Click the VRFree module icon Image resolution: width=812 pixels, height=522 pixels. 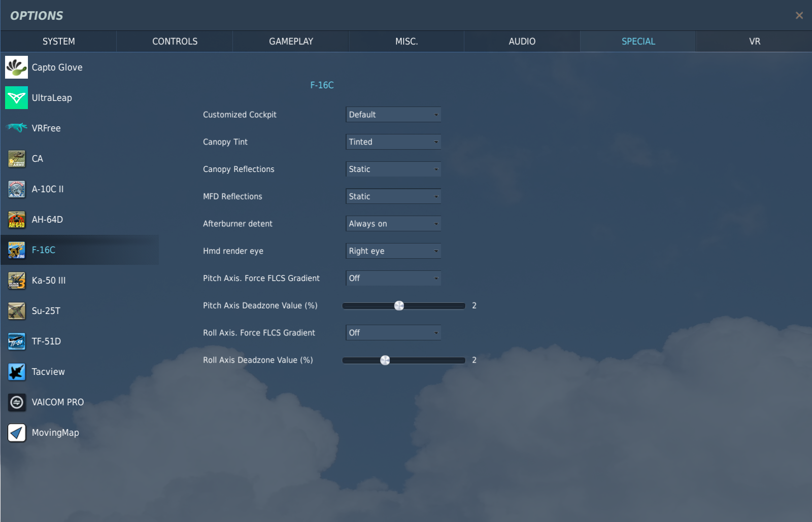(x=16, y=128)
